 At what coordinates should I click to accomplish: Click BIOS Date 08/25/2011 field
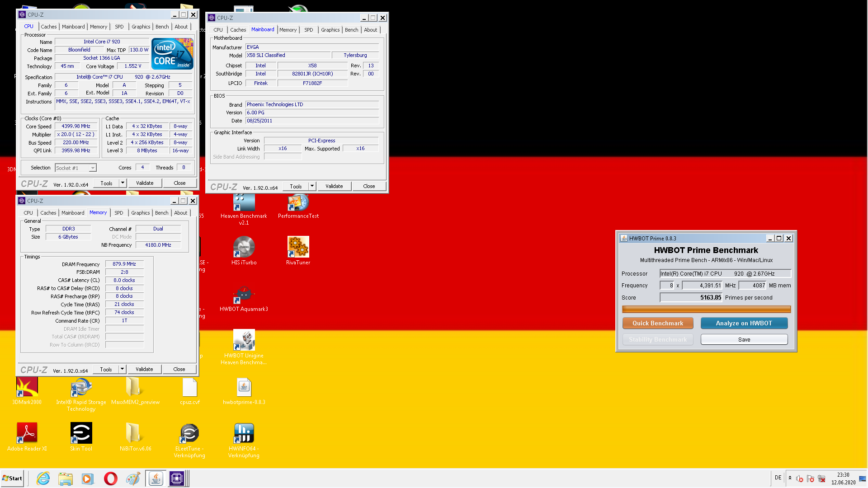(x=312, y=121)
